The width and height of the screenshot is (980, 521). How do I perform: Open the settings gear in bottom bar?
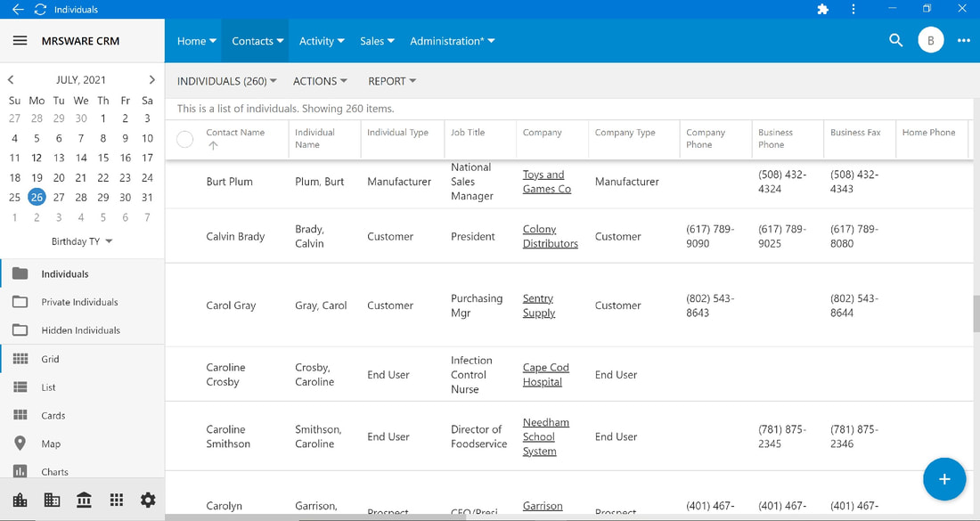(148, 500)
